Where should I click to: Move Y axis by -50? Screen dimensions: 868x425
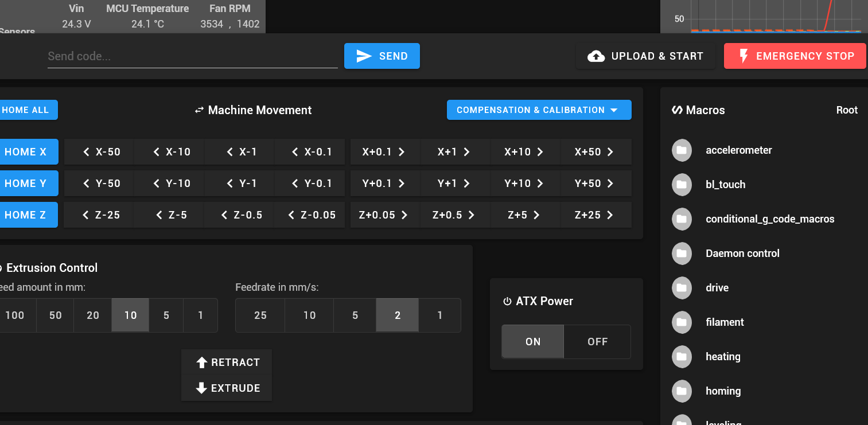(99, 184)
